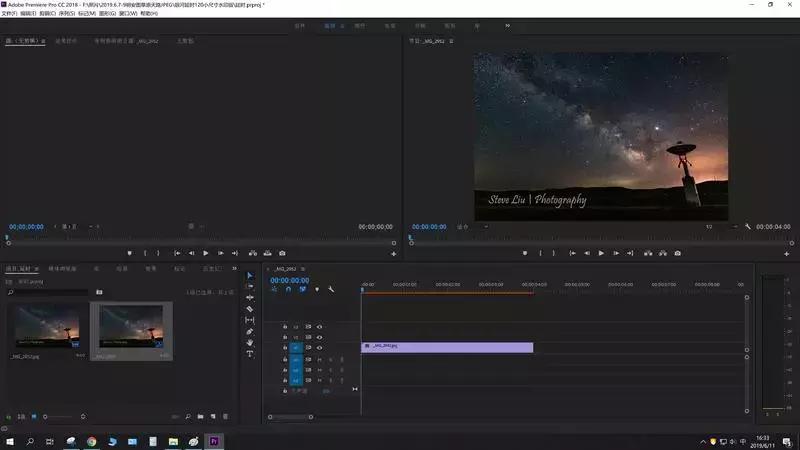Select the Pen tool
Screen dimensions: 800x450
[x=250, y=332]
